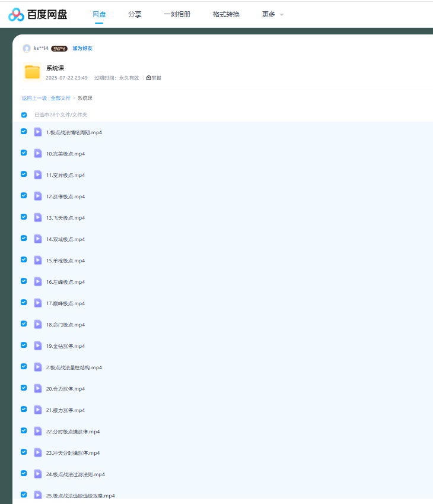Click the 举报 report button
Screen dimensions: 433x504
coord(154,78)
